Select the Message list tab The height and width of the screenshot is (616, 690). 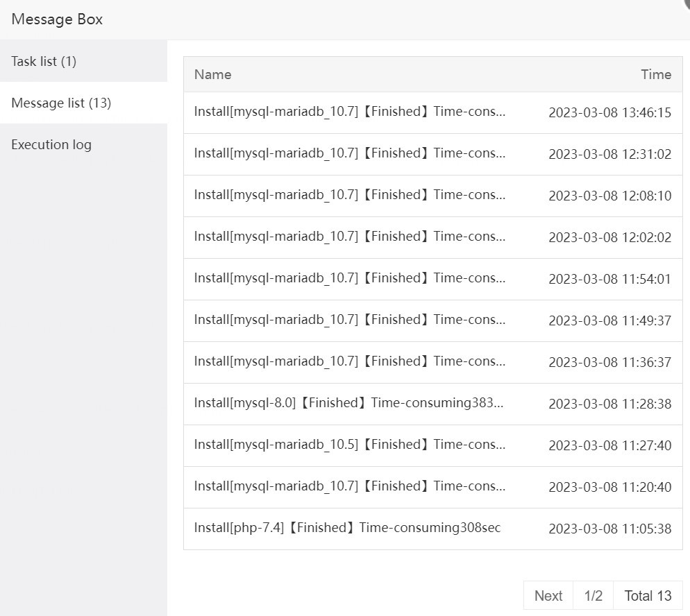point(60,103)
